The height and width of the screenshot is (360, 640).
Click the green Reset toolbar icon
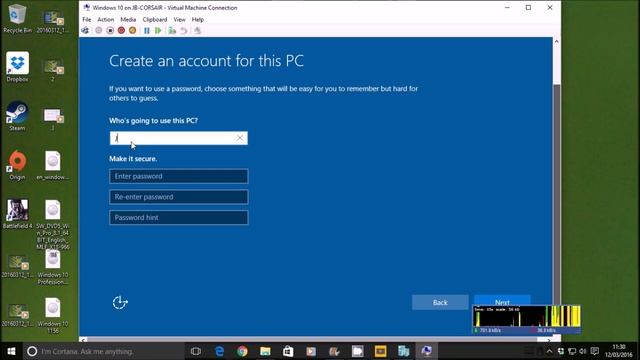tap(158, 31)
